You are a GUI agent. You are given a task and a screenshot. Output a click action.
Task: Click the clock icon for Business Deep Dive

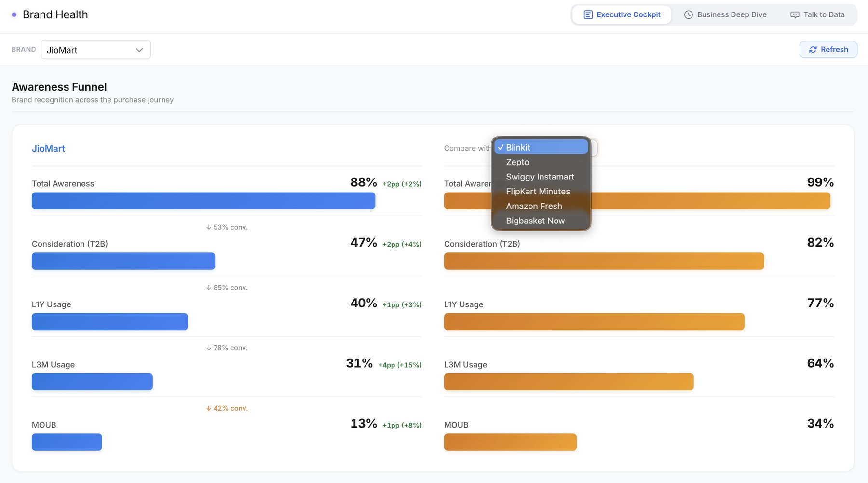[x=689, y=15]
